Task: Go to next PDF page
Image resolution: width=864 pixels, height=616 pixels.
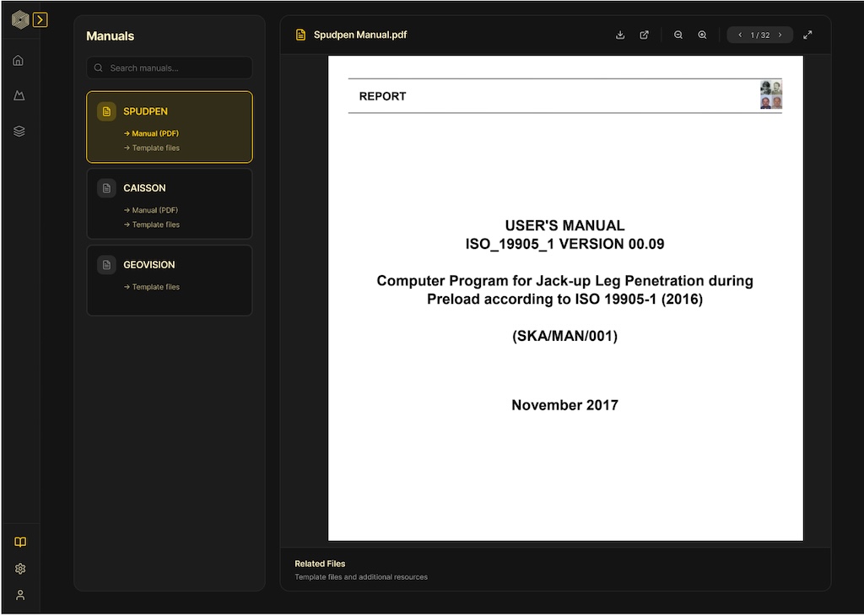Action: 780,35
